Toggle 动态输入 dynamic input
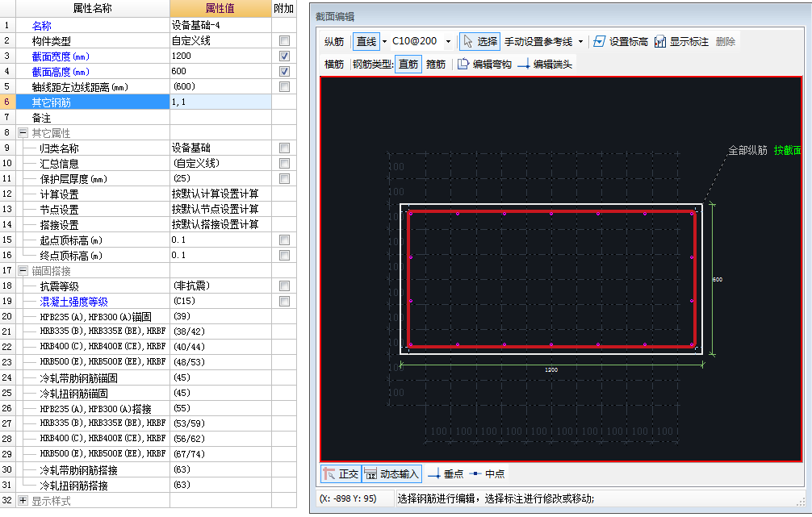This screenshot has width=812, height=517. pyautogui.click(x=391, y=473)
